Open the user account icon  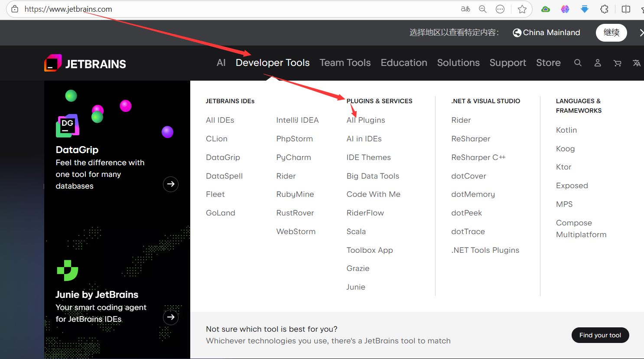(x=598, y=63)
